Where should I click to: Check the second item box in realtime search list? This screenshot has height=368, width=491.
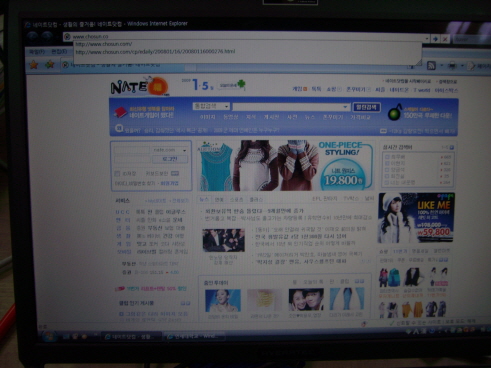tap(387, 163)
